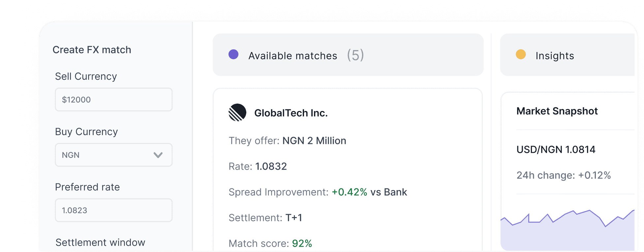This screenshot has width=644, height=252.
Task: Expand the NGN currency selector chevron
Action: 158,155
